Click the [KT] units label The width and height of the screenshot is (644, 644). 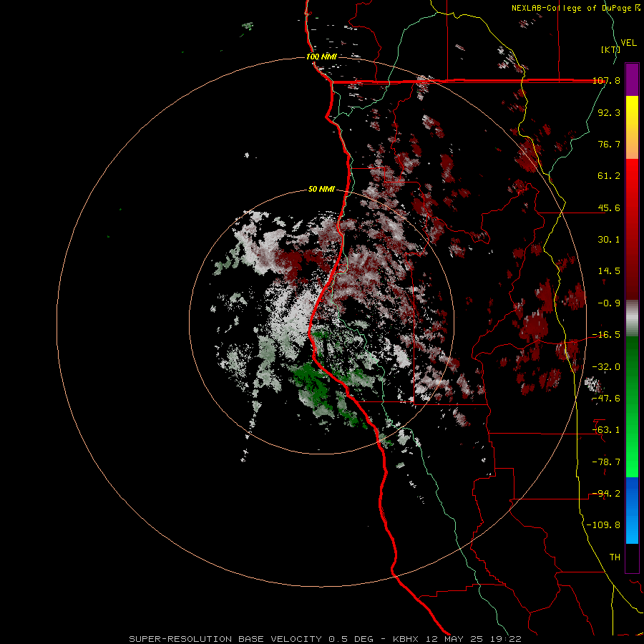tap(611, 49)
